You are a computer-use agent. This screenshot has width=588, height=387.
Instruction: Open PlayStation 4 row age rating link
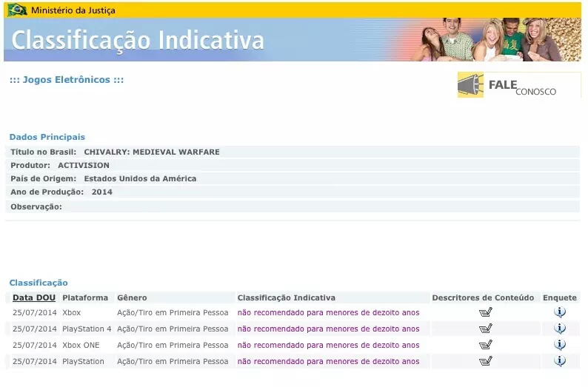coord(328,329)
